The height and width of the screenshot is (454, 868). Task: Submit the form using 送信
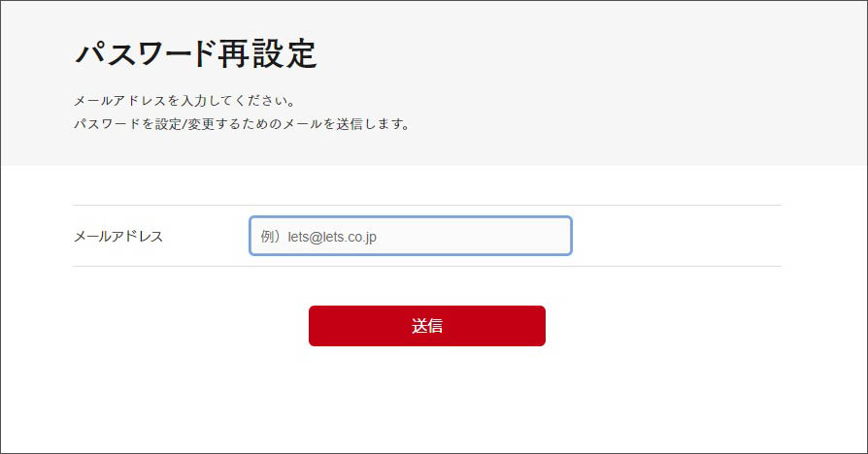coord(427,326)
